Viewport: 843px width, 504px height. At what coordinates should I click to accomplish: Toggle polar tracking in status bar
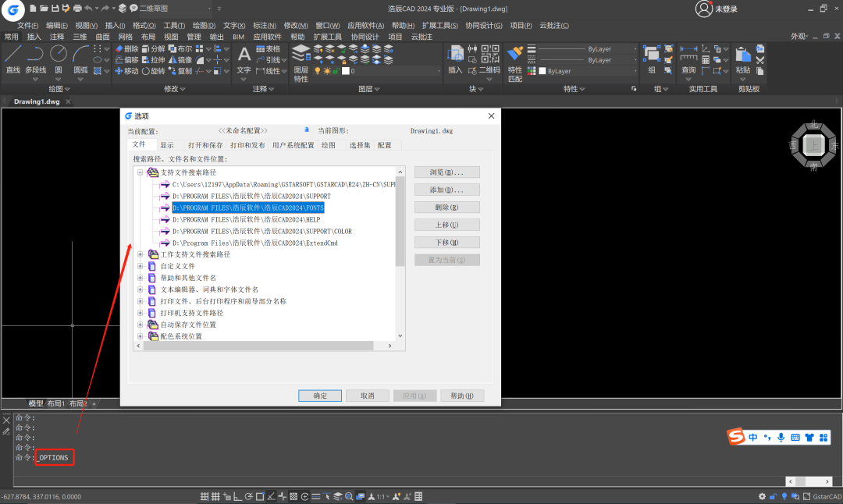coord(248,496)
